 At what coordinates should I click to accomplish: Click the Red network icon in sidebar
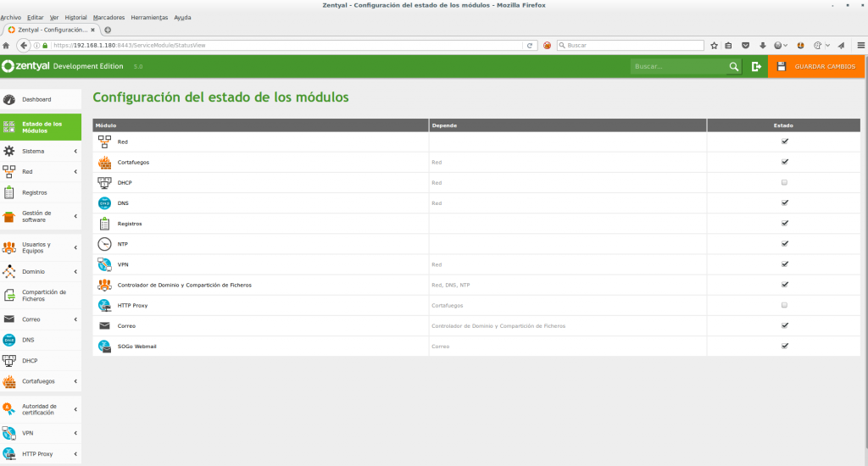(8, 171)
